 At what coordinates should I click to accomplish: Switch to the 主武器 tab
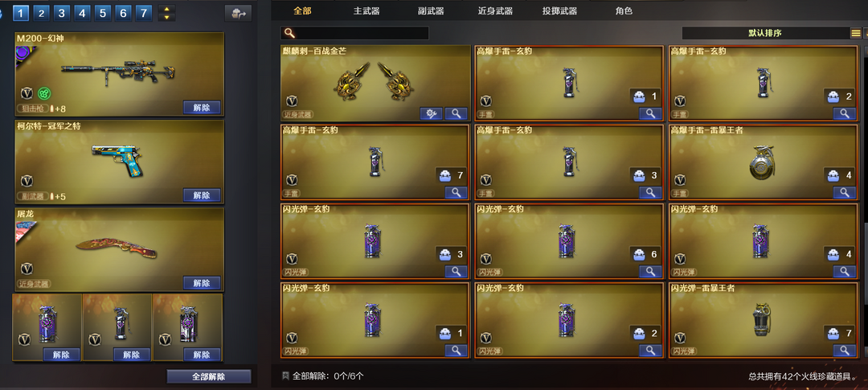pos(366,11)
